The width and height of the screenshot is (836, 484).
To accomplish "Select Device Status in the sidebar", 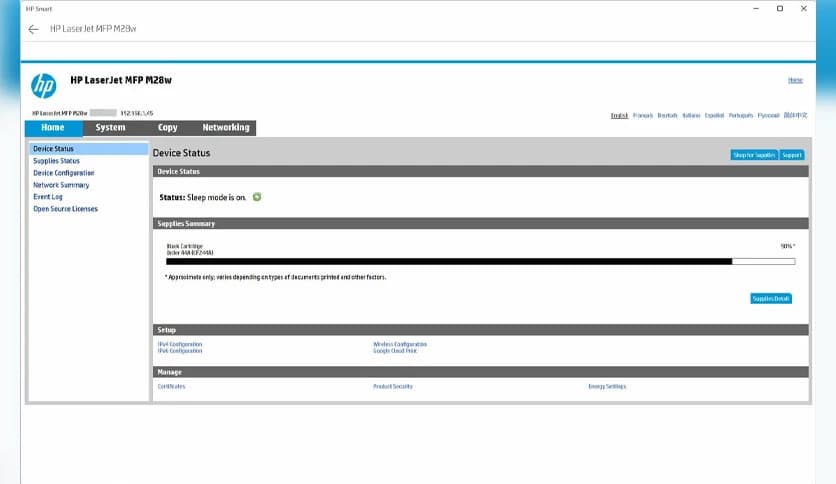I will coord(89,149).
